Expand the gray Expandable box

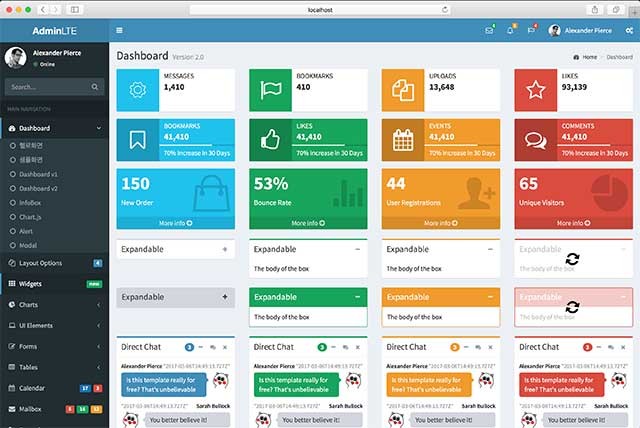point(224,297)
